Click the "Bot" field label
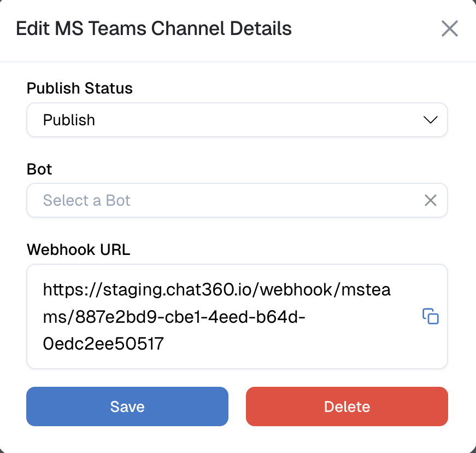 point(39,169)
